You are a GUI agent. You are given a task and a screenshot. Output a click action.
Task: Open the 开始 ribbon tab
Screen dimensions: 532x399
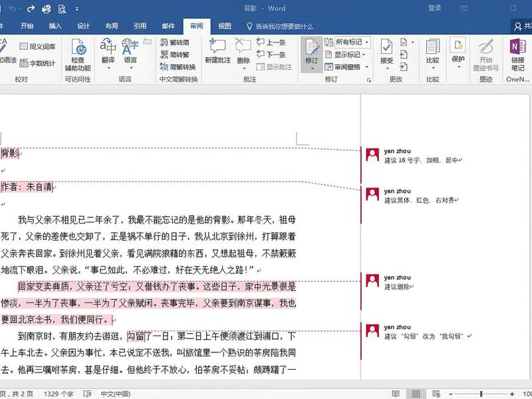[27, 26]
